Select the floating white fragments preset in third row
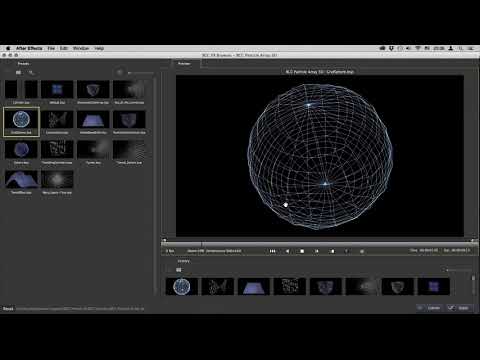 [x=57, y=149]
